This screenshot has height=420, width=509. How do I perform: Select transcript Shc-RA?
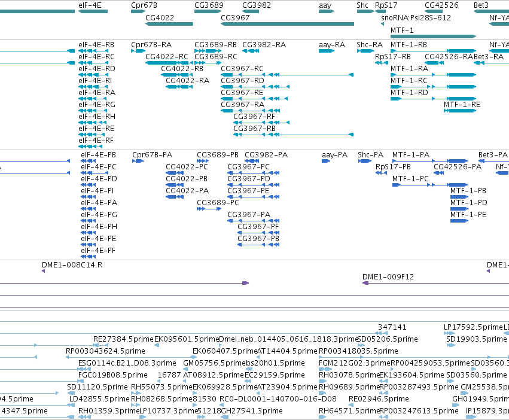click(x=370, y=45)
